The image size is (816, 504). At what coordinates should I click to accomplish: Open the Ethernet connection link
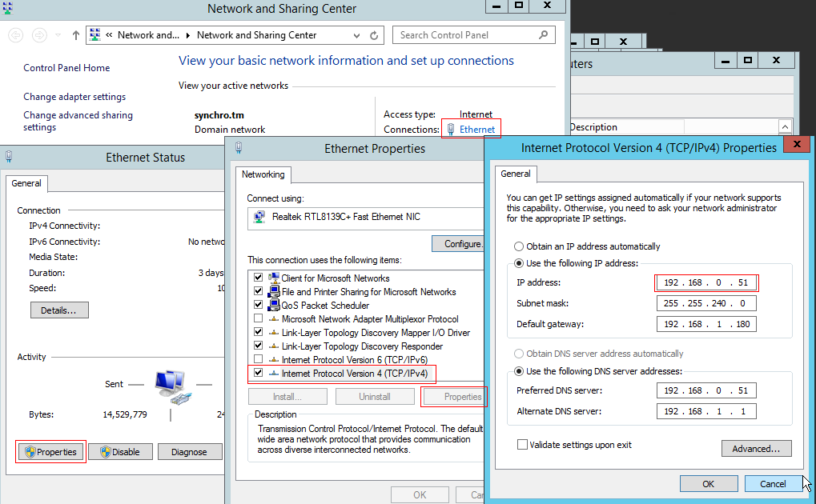pyautogui.click(x=477, y=129)
